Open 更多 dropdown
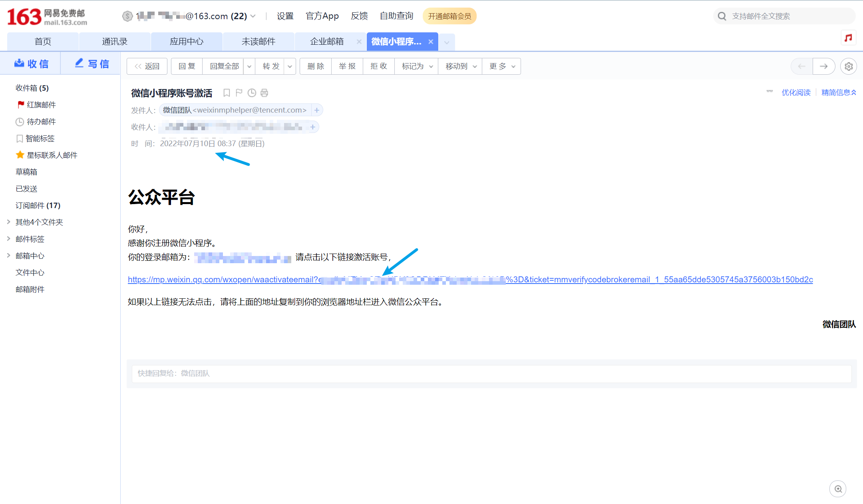This screenshot has width=863, height=504. [x=501, y=66]
